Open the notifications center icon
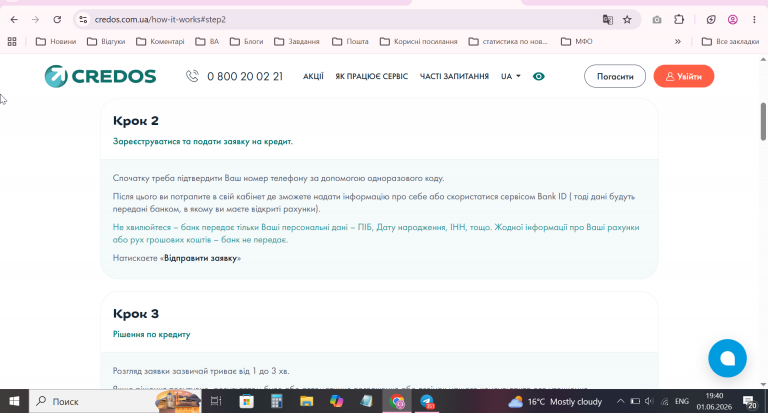 [750, 402]
